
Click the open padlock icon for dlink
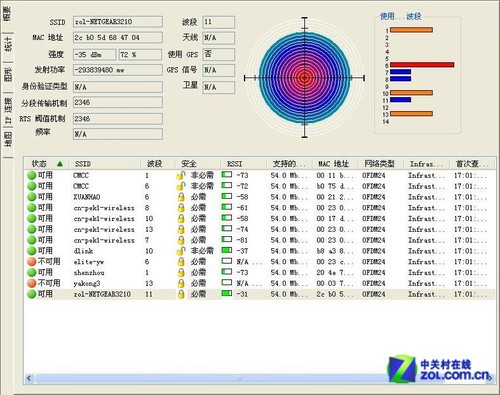click(181, 251)
